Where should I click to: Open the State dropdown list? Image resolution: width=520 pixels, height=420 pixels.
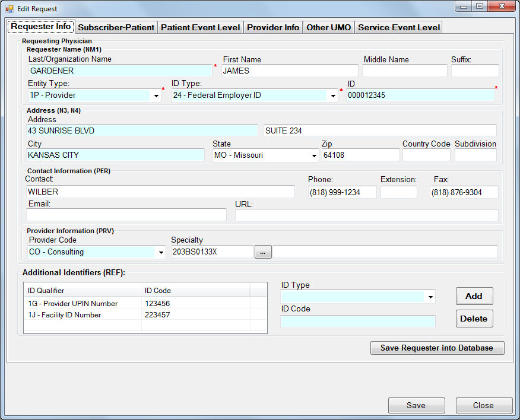tap(314, 155)
